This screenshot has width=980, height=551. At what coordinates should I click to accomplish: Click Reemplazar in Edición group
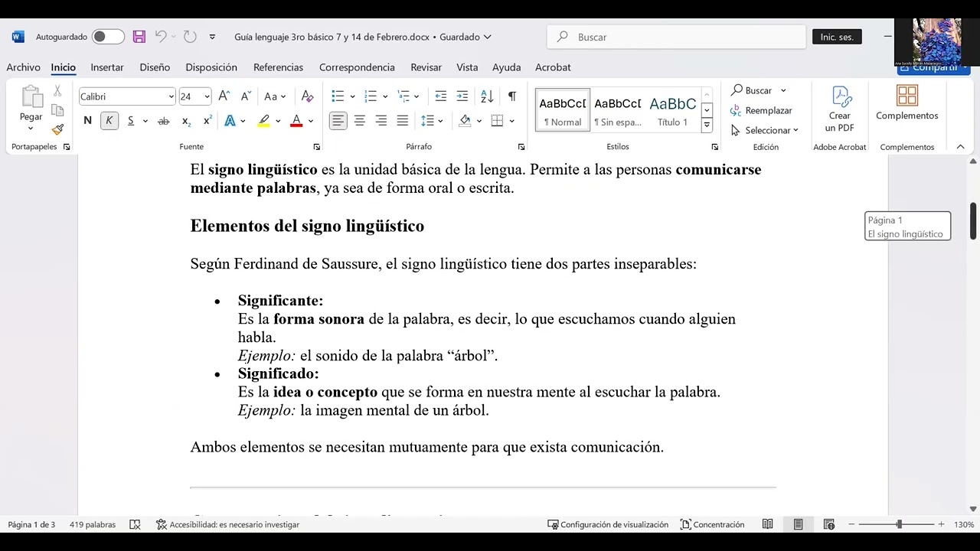coord(762,110)
